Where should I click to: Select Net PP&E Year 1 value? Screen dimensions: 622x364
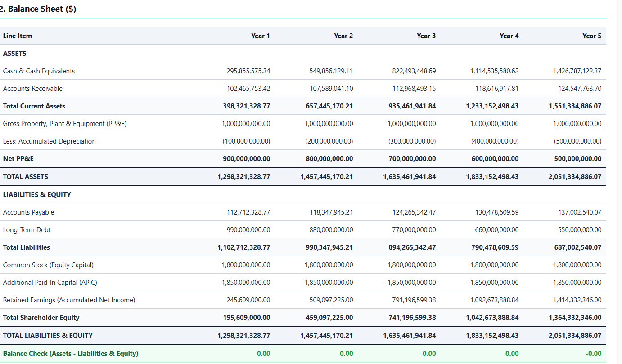point(247,159)
